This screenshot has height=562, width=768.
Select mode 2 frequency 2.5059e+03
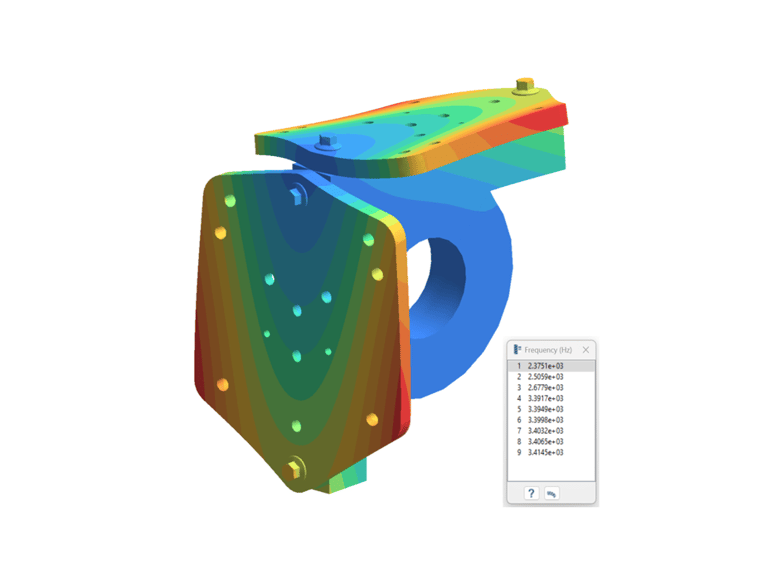pyautogui.click(x=552, y=377)
